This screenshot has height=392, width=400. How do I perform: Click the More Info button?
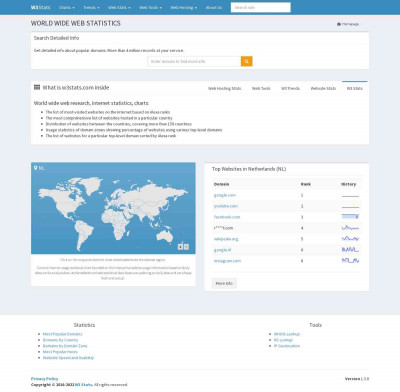(224, 283)
